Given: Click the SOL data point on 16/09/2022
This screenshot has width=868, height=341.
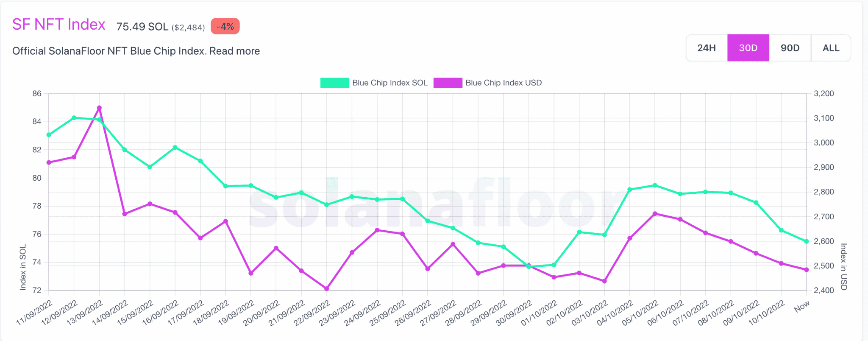Looking at the screenshot, I should click(175, 148).
